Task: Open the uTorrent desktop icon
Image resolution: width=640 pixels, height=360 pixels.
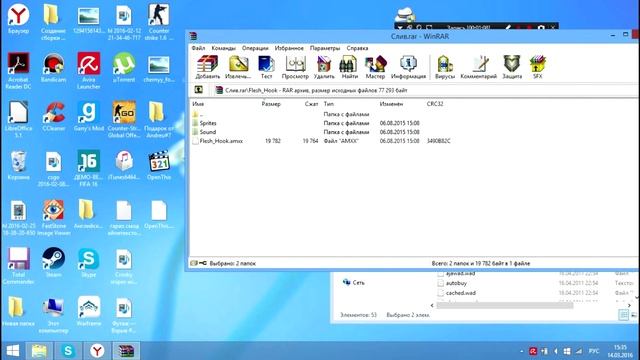Action: tap(124, 68)
